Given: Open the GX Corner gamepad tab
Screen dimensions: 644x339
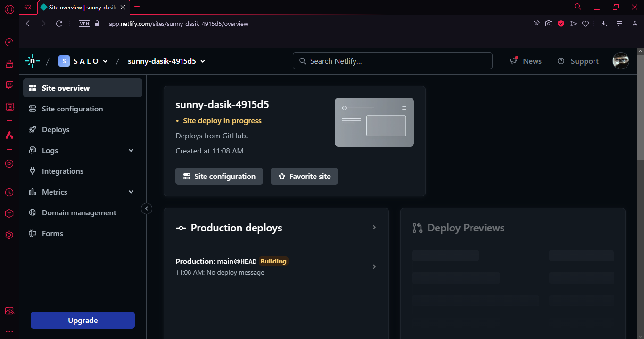Looking at the screenshot, I should pos(28,7).
